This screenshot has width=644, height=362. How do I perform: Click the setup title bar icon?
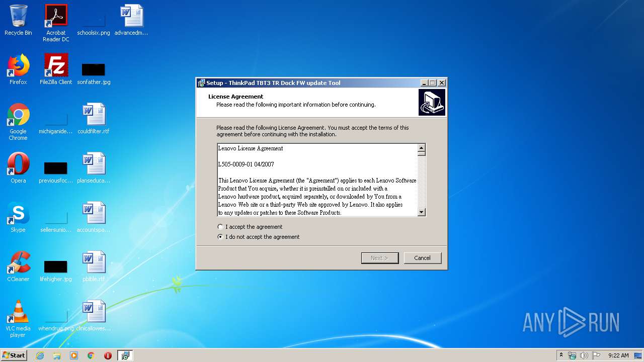(x=201, y=83)
